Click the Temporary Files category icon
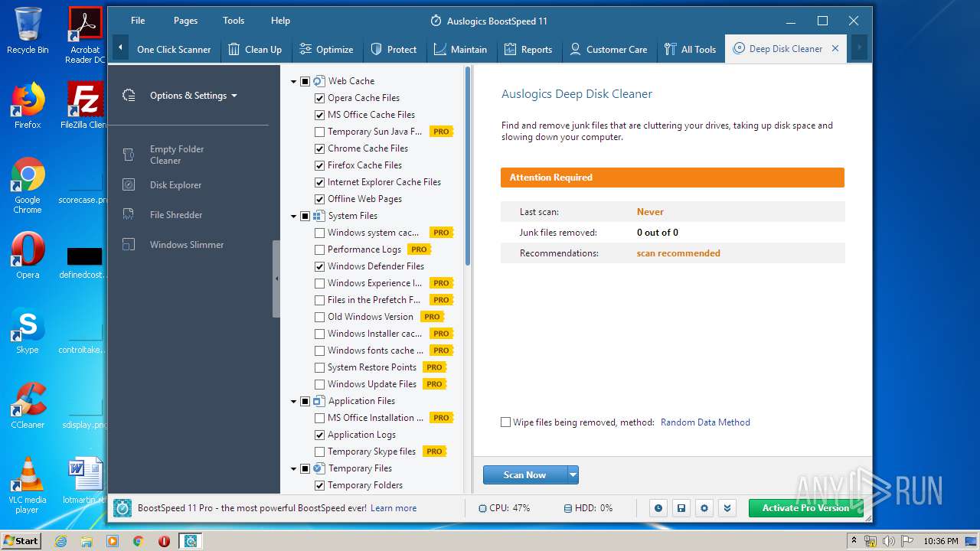Screen dimensions: 980x551 click(x=318, y=468)
